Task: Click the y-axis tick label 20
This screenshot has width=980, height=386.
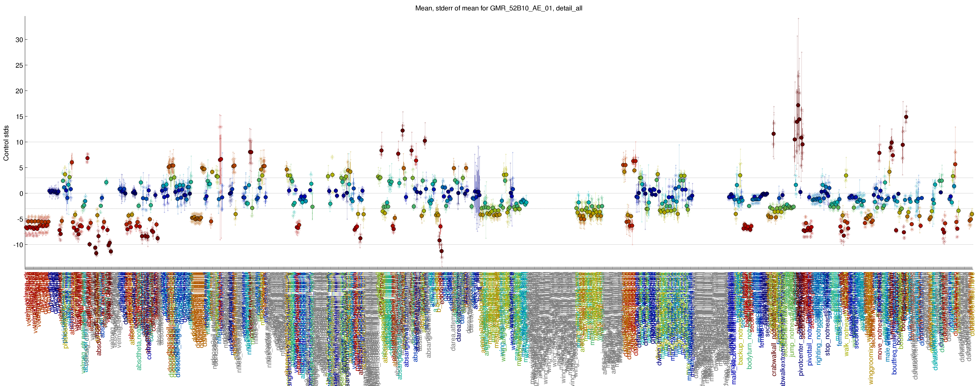Action: [x=19, y=91]
